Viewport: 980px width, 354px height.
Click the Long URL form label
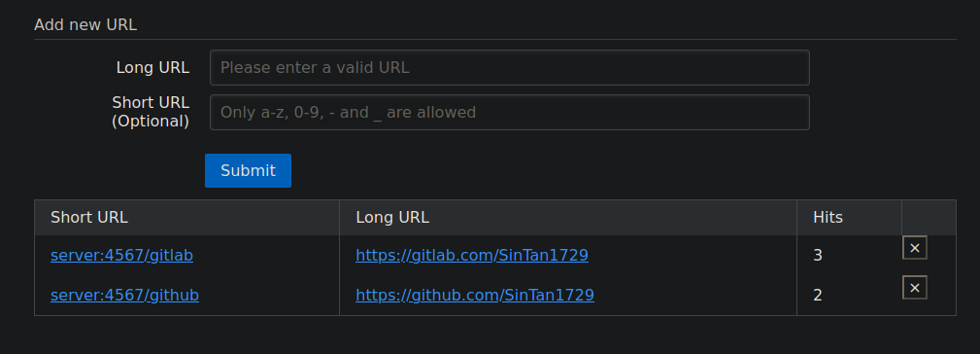tap(152, 67)
